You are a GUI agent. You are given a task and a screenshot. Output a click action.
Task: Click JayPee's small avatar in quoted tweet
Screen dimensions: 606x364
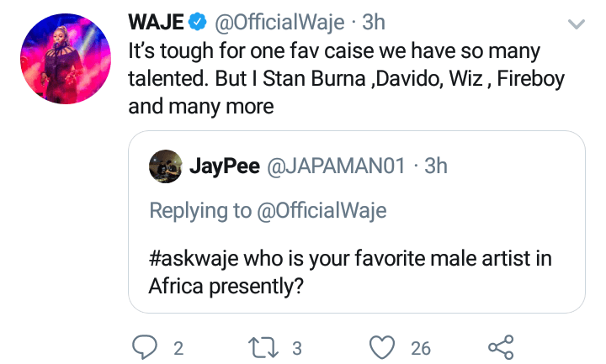click(x=166, y=166)
